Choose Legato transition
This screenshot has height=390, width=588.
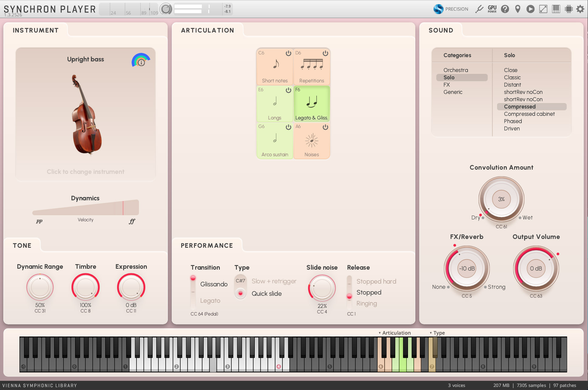tap(210, 301)
